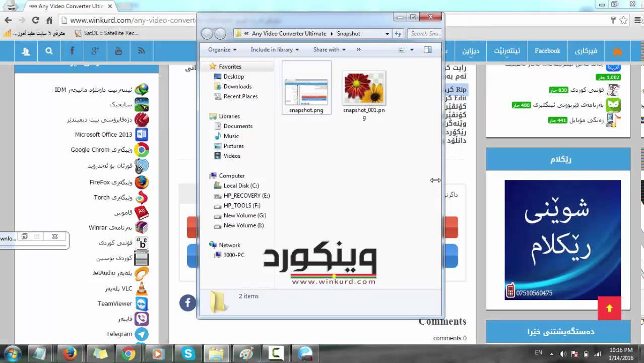Click the Explorer refresh address button
The image size is (644, 363).
pos(398,34)
